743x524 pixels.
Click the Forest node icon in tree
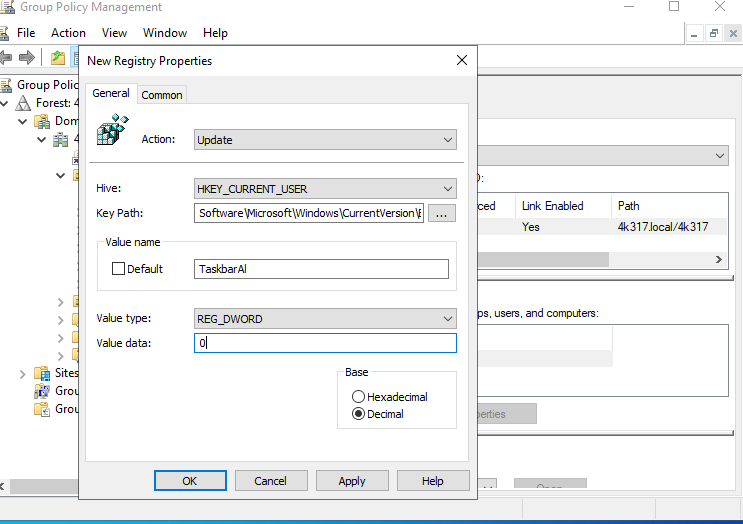point(24,103)
